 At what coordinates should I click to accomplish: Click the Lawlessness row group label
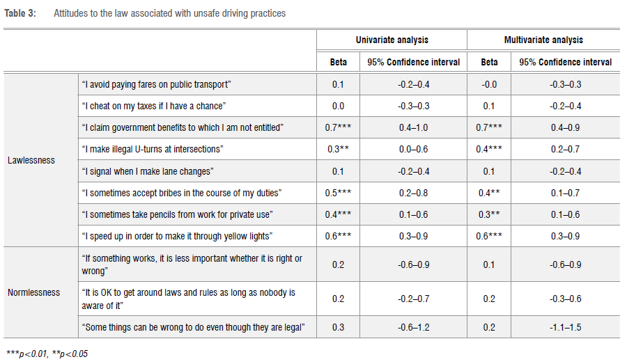click(31, 160)
